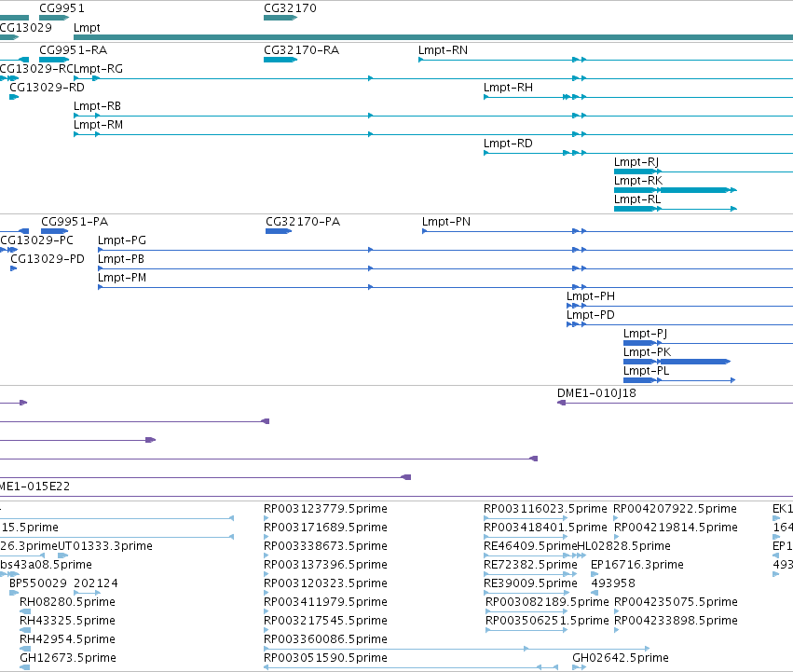Select the RE39009.5prime EST label

(530, 583)
